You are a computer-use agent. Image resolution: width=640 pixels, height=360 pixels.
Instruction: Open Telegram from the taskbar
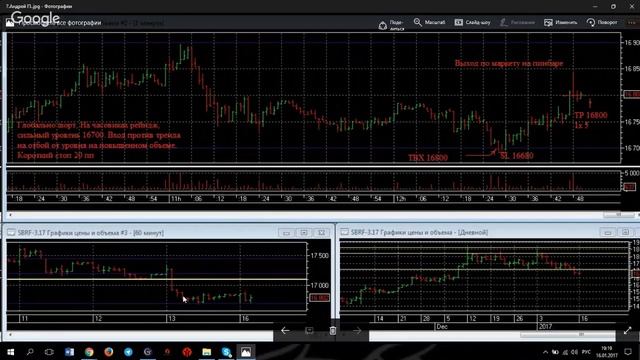pyautogui.click(x=128, y=352)
